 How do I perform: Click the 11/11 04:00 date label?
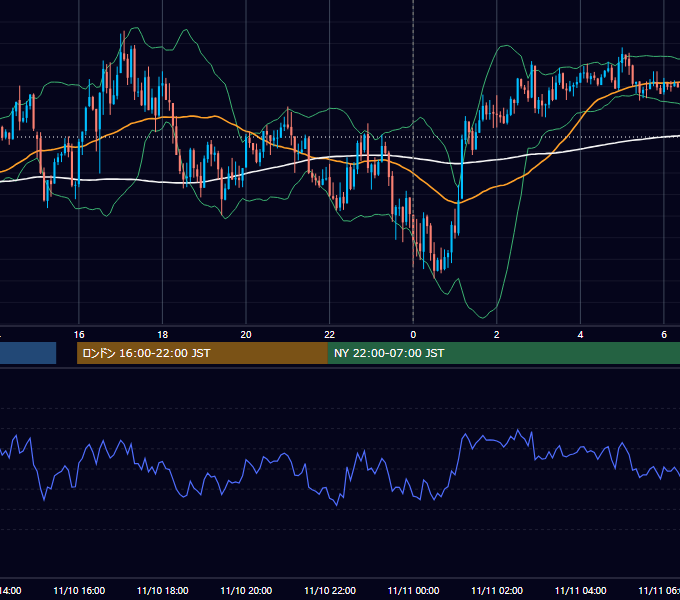581,591
